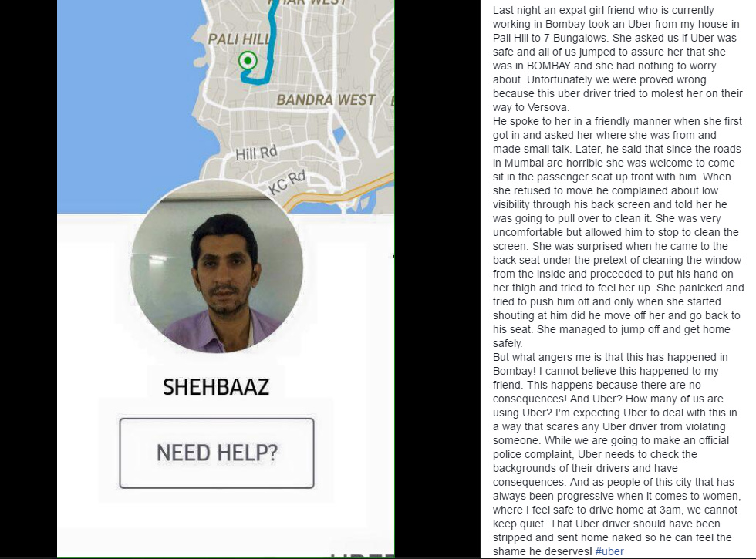Click the partially visible UBER logo
This screenshot has height=559, width=756.
coord(362,555)
